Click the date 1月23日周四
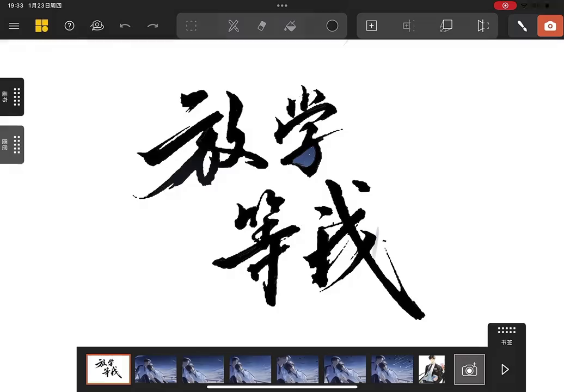This screenshot has height=392, width=564. pos(45,6)
